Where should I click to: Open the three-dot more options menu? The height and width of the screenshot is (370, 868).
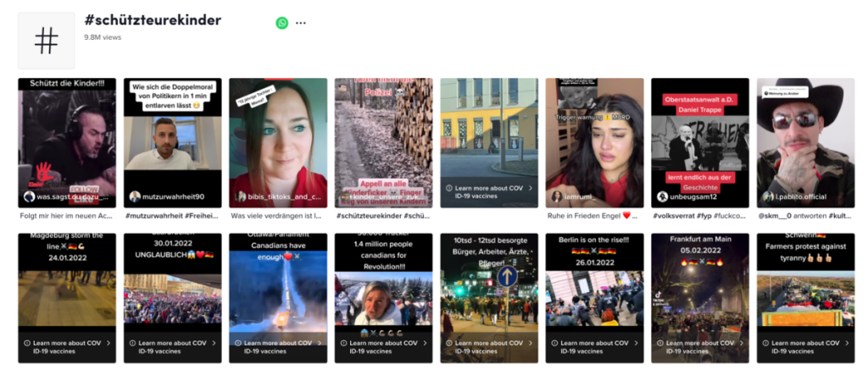click(x=301, y=23)
